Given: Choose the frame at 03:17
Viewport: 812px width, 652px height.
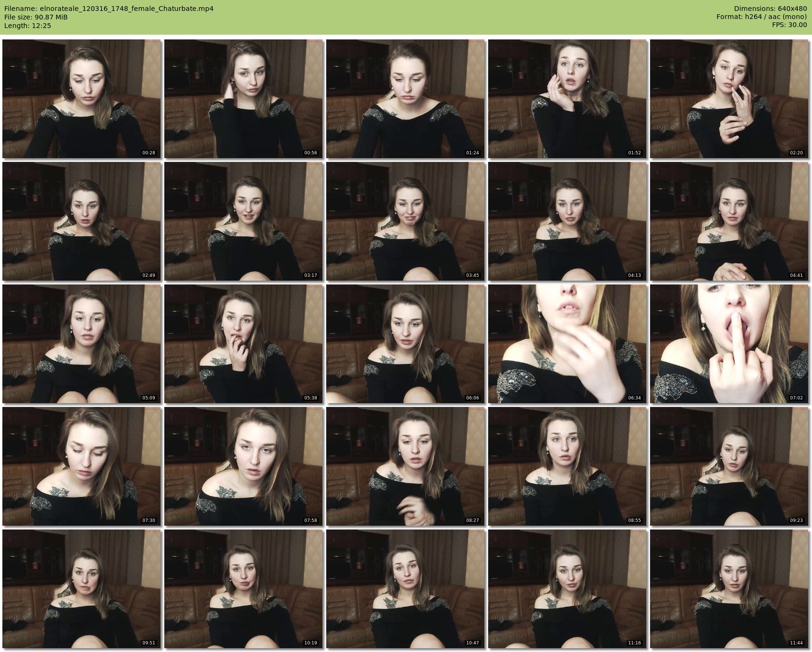Looking at the screenshot, I should click(244, 221).
